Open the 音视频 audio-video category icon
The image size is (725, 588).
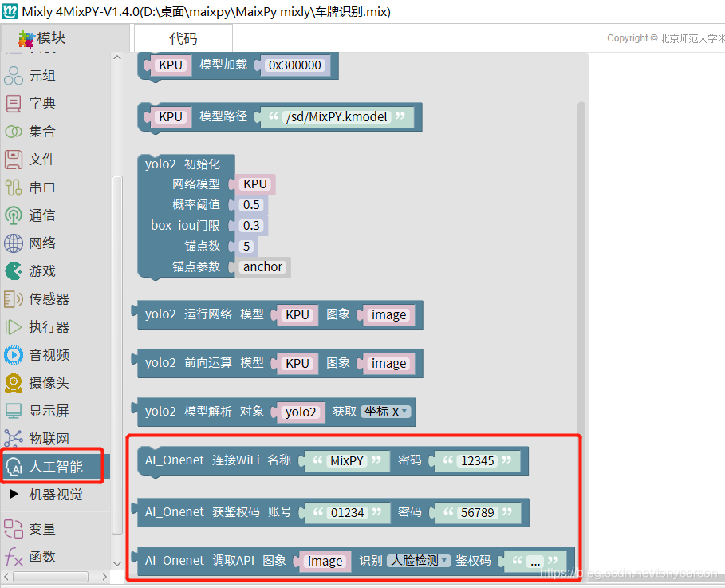point(14,355)
